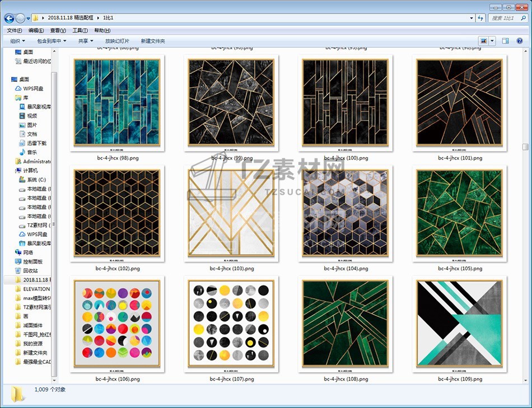Select Control Panel in the sidebar
This screenshot has height=408, width=532.
[32, 261]
